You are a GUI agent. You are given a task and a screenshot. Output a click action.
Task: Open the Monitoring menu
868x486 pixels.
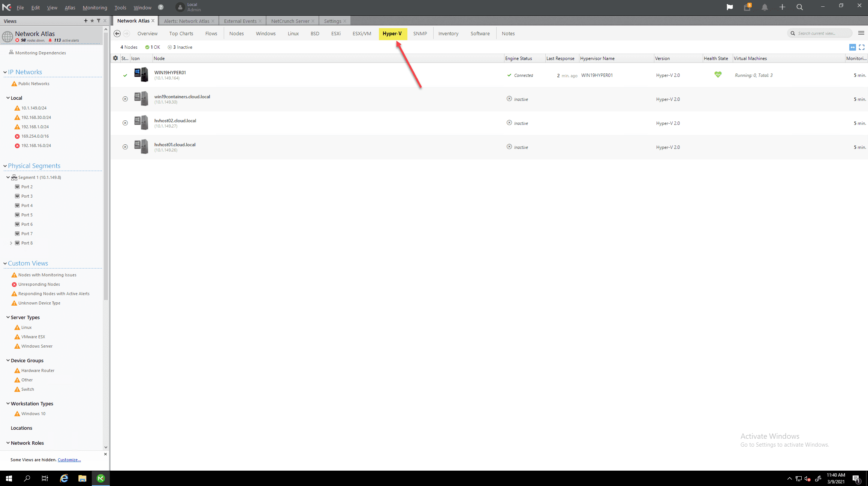95,7
